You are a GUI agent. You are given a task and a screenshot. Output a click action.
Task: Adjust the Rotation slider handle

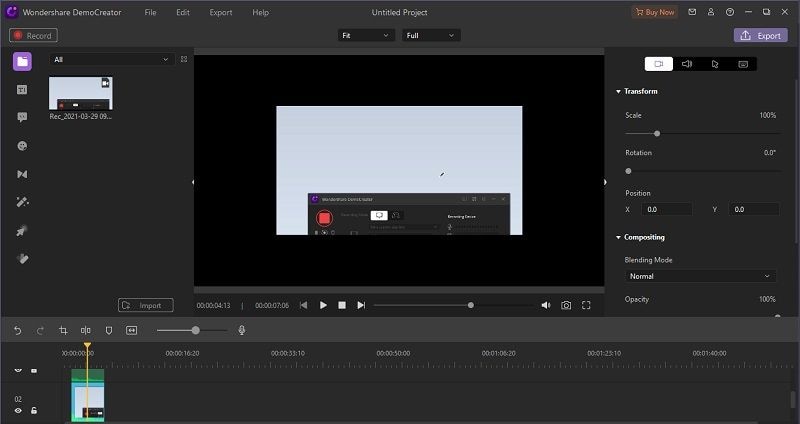pyautogui.click(x=629, y=171)
